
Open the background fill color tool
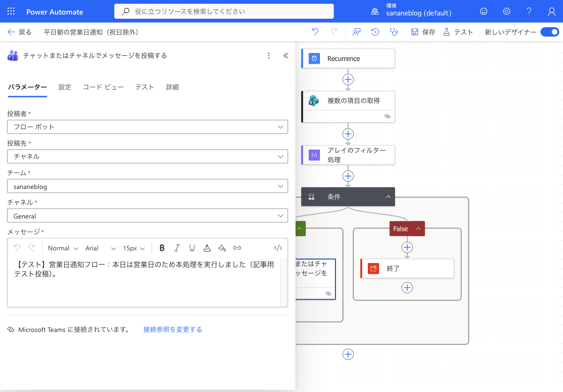[222, 248]
